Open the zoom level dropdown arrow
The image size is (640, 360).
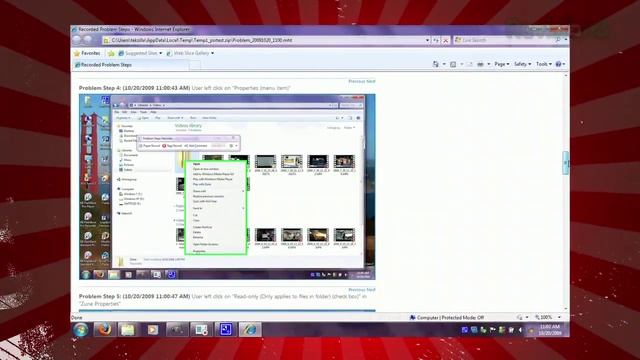(x=559, y=317)
